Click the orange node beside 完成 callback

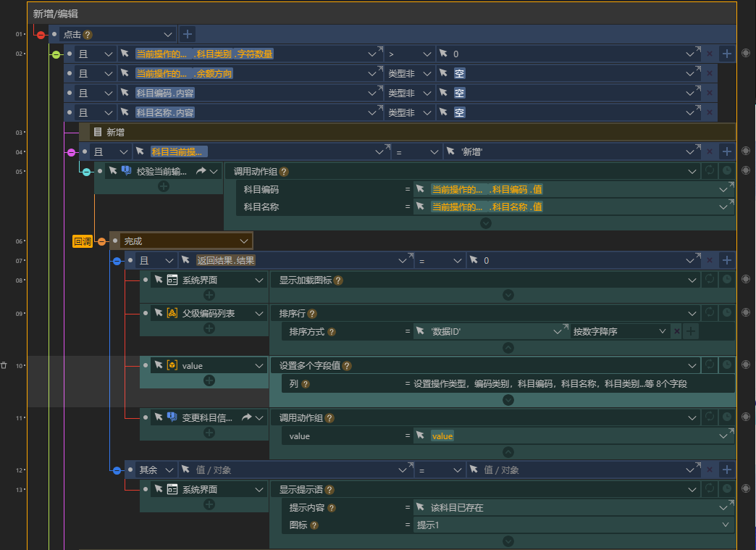click(x=101, y=242)
